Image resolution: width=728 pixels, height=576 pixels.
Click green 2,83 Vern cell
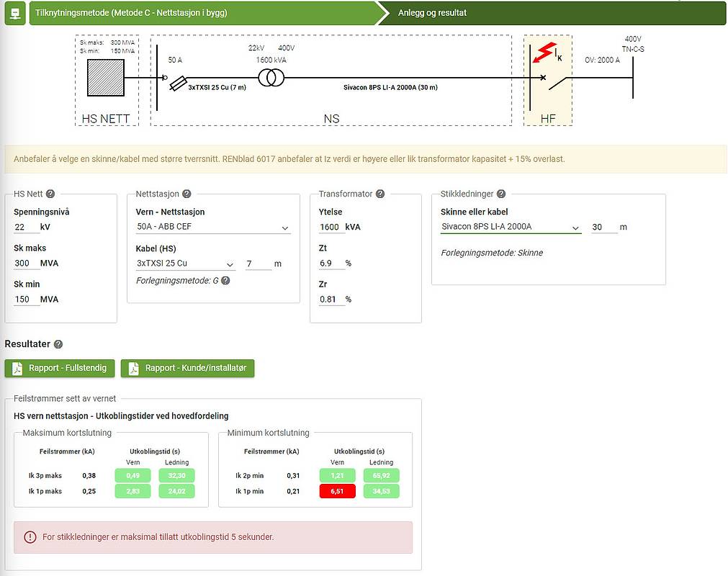pyautogui.click(x=132, y=491)
